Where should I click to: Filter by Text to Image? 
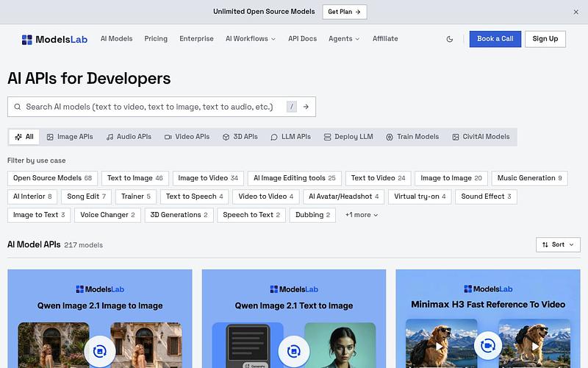point(135,178)
